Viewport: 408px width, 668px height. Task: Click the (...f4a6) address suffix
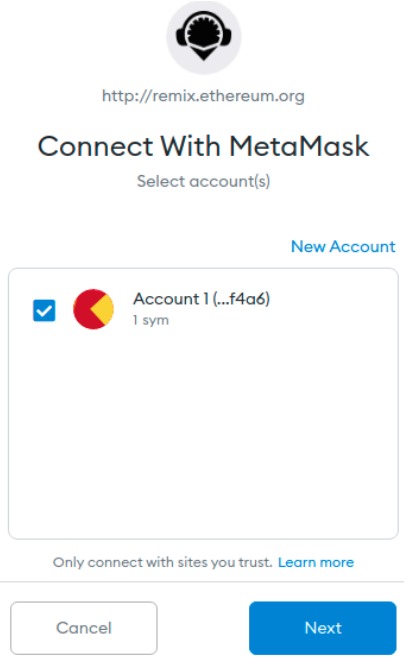(x=241, y=299)
